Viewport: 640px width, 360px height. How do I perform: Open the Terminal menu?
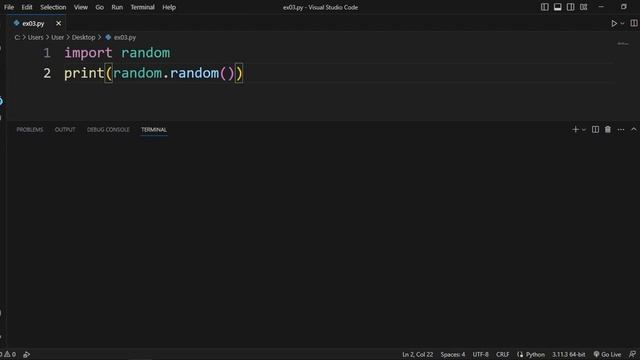[142, 7]
